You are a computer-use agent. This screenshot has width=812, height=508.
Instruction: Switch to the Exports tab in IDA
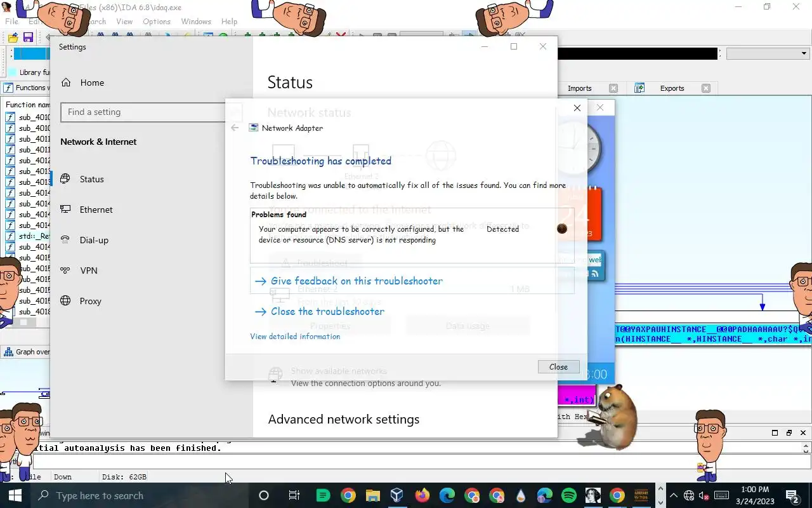672,88
